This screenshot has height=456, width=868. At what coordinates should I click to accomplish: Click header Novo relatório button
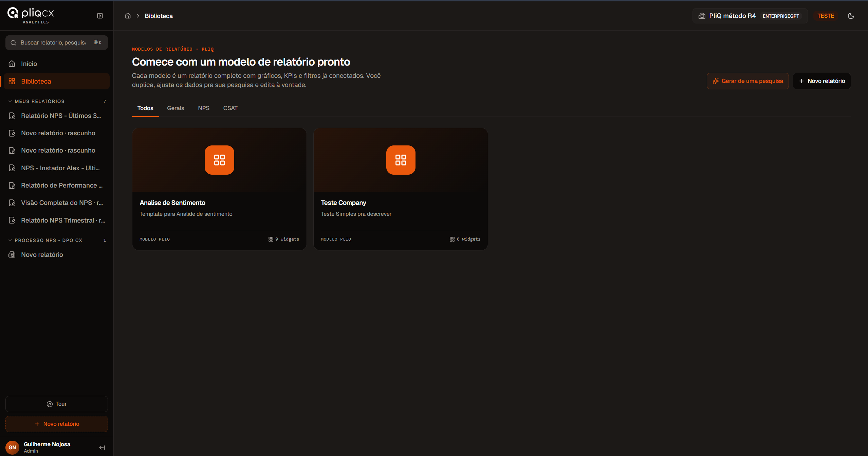pyautogui.click(x=821, y=81)
